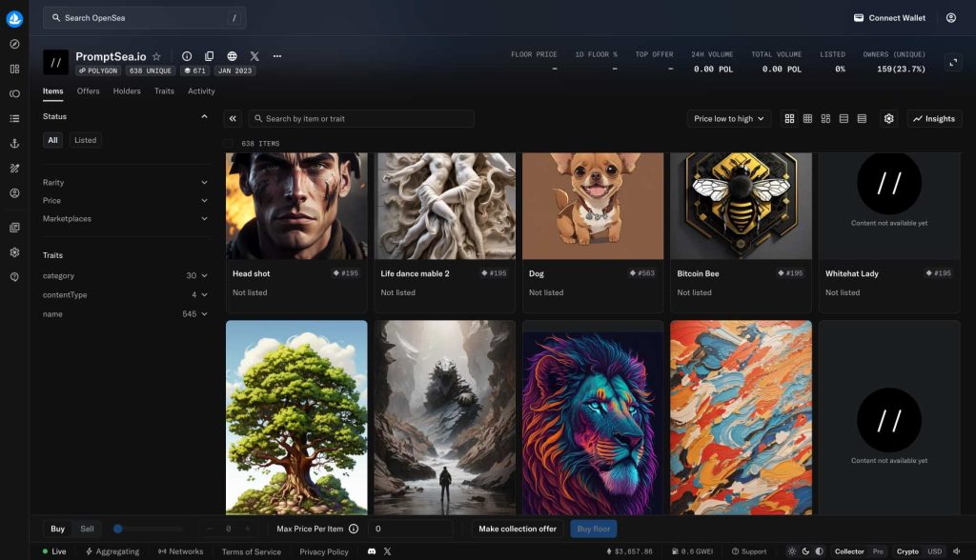Open the collection info icon

tap(187, 56)
